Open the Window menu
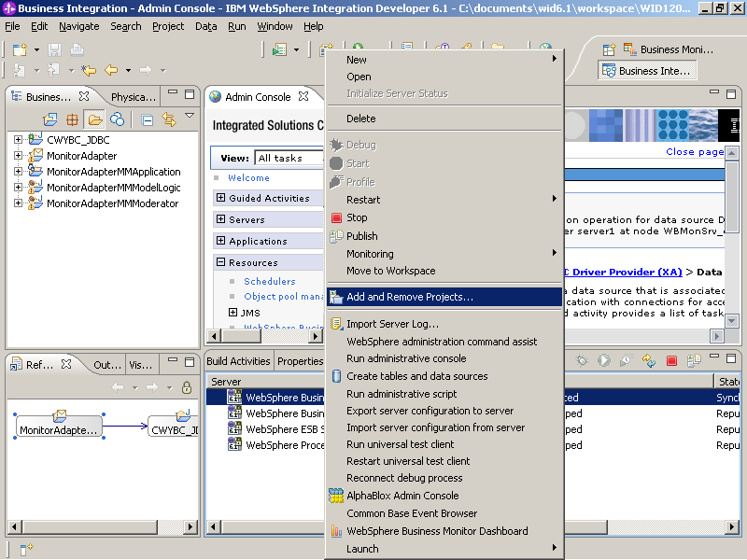 [x=275, y=26]
